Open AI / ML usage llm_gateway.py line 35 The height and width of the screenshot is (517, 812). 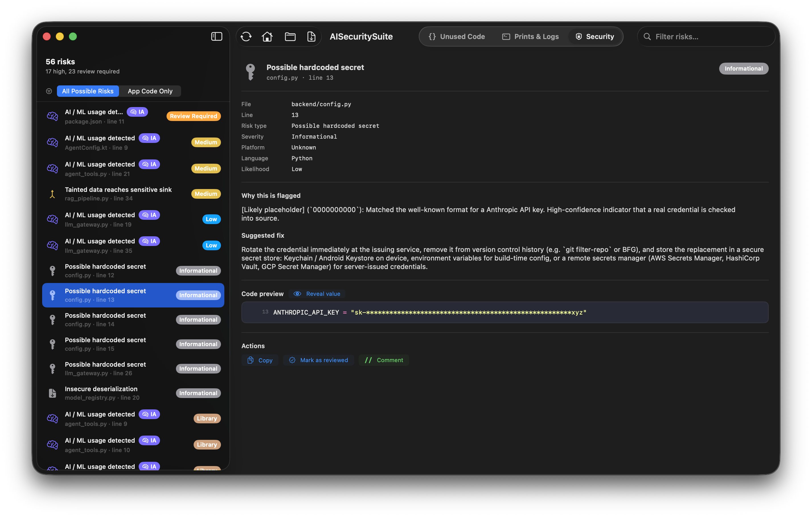coord(133,245)
